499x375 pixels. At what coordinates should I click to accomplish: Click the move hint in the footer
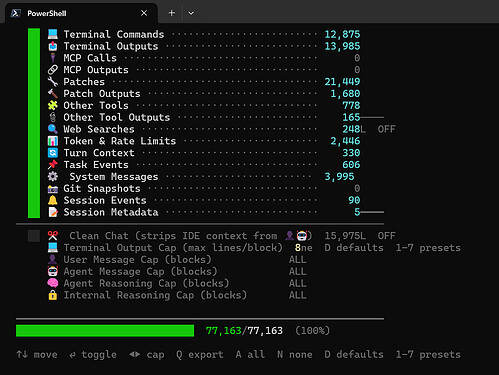click(x=37, y=355)
